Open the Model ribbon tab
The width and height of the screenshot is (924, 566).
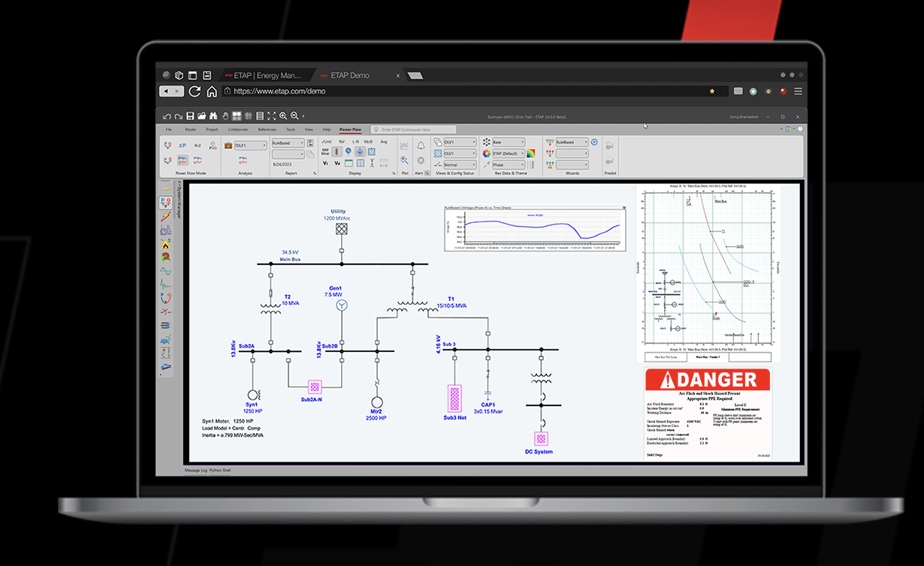(190, 130)
